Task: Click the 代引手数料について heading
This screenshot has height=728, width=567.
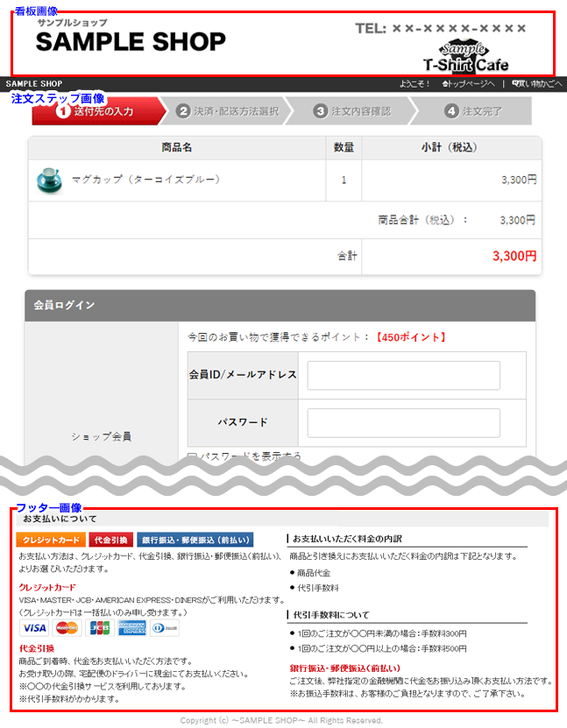Action: coord(331,615)
